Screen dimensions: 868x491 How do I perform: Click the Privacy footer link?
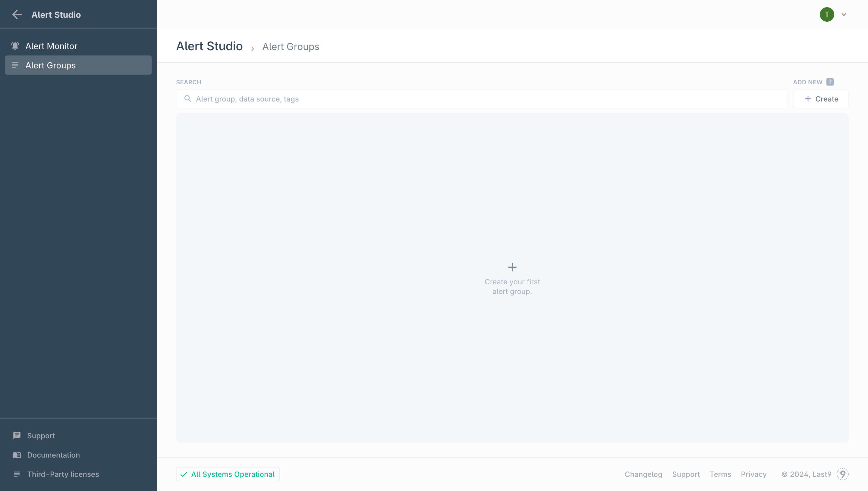click(753, 474)
